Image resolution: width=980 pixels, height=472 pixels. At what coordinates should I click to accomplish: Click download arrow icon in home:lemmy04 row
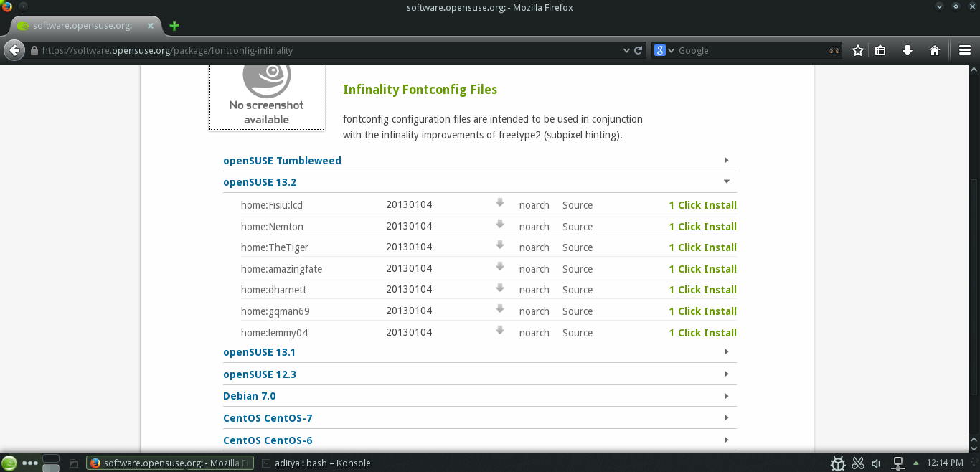coord(500,331)
